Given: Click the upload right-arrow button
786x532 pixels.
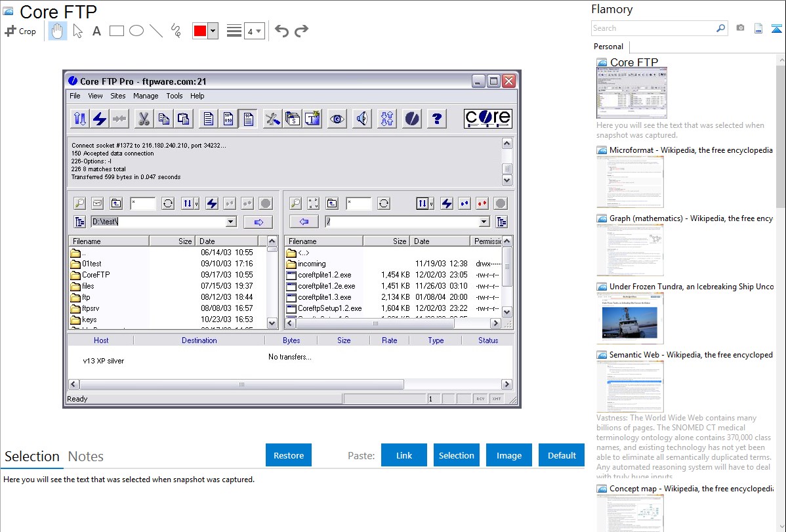Looking at the screenshot, I should coord(258,222).
